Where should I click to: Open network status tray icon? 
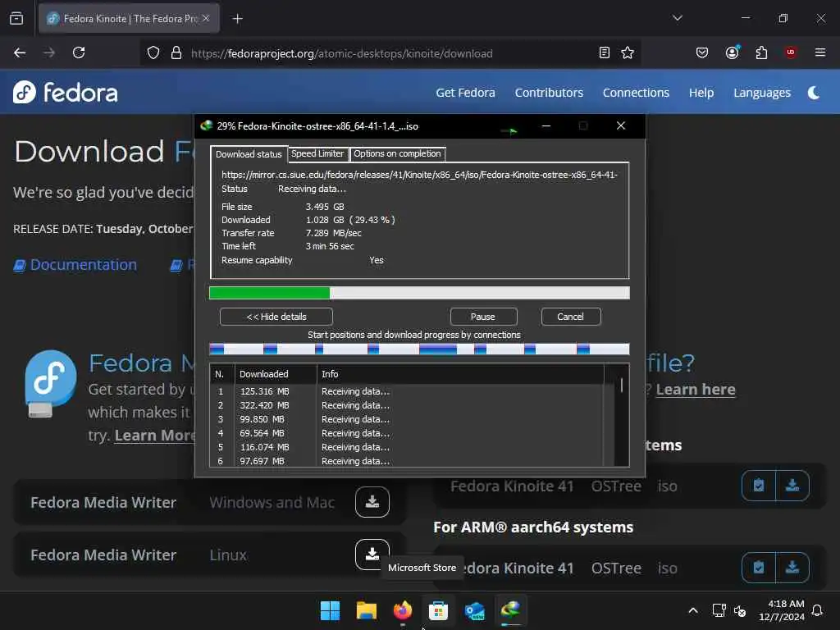(719, 610)
